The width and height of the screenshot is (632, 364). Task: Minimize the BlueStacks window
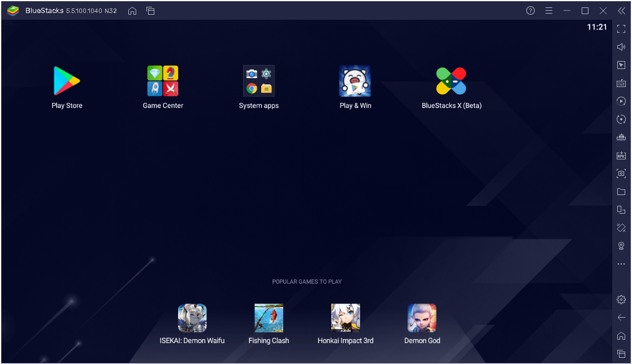click(x=566, y=11)
